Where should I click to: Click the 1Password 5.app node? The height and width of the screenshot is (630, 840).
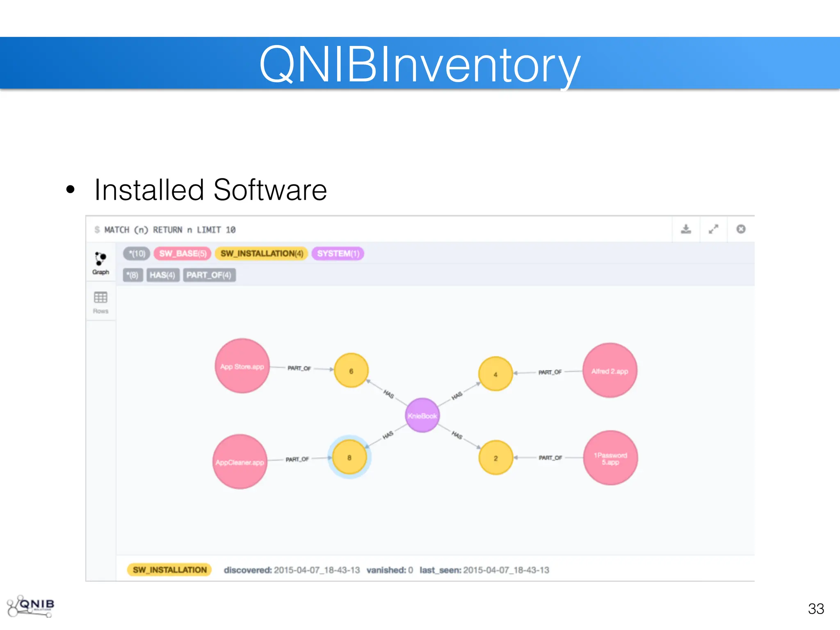(x=610, y=458)
